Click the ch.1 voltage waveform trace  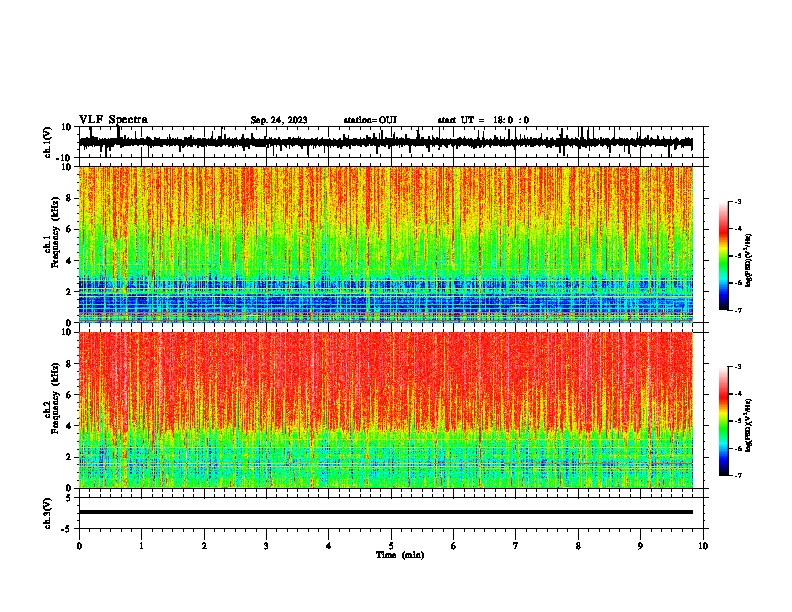pyautogui.click(x=385, y=143)
